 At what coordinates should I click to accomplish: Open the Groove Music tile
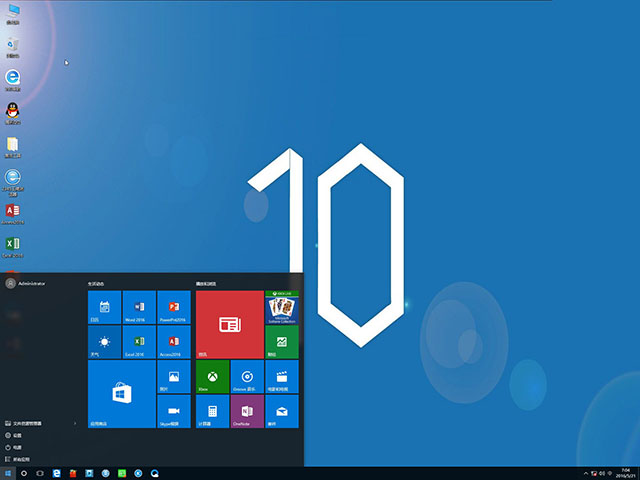pos(247,376)
